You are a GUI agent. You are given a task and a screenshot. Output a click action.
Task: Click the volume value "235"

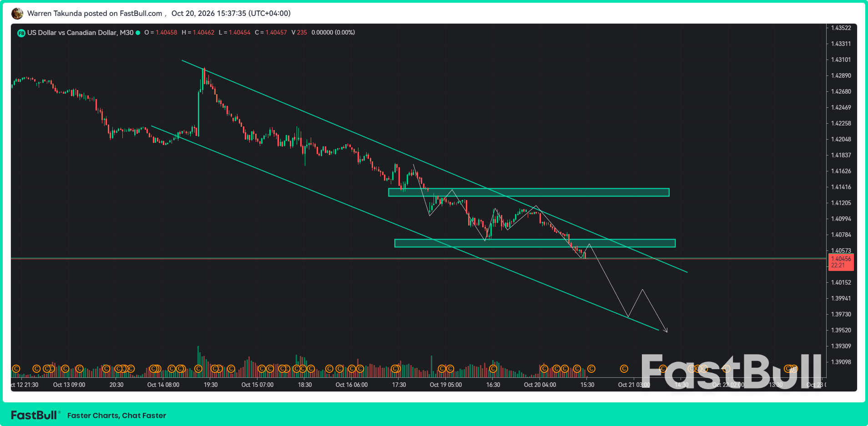click(x=302, y=33)
